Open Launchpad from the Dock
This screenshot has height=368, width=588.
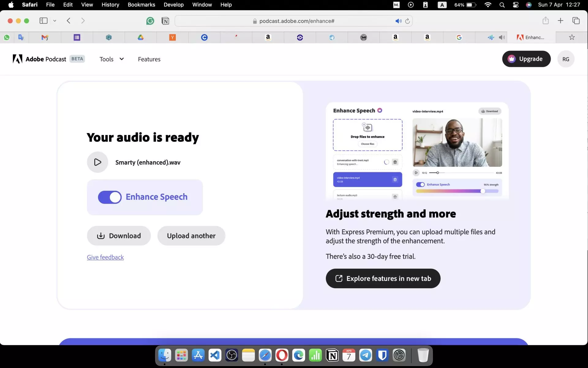[x=181, y=355]
